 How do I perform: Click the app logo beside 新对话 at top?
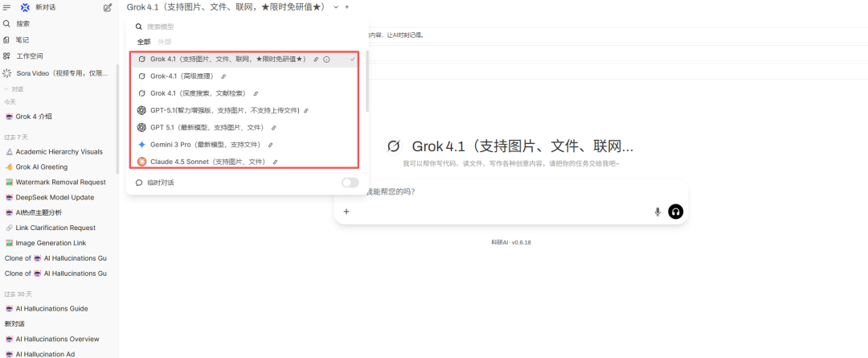pos(25,8)
